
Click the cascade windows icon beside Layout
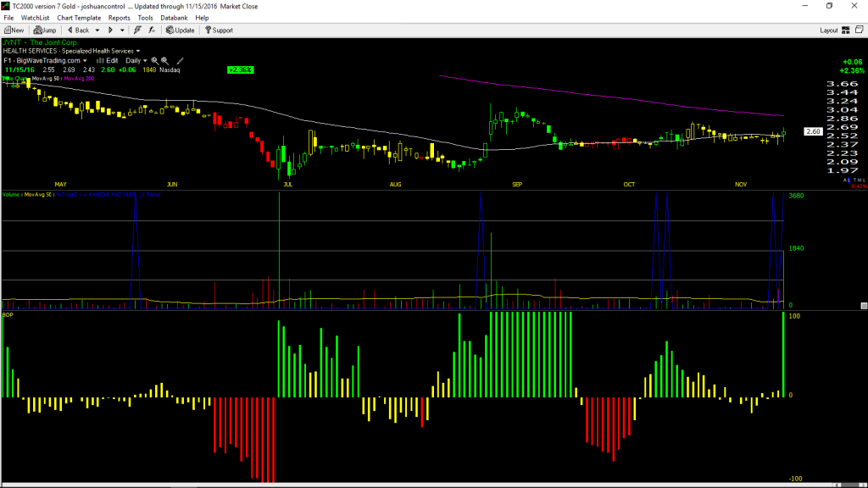coord(860,30)
